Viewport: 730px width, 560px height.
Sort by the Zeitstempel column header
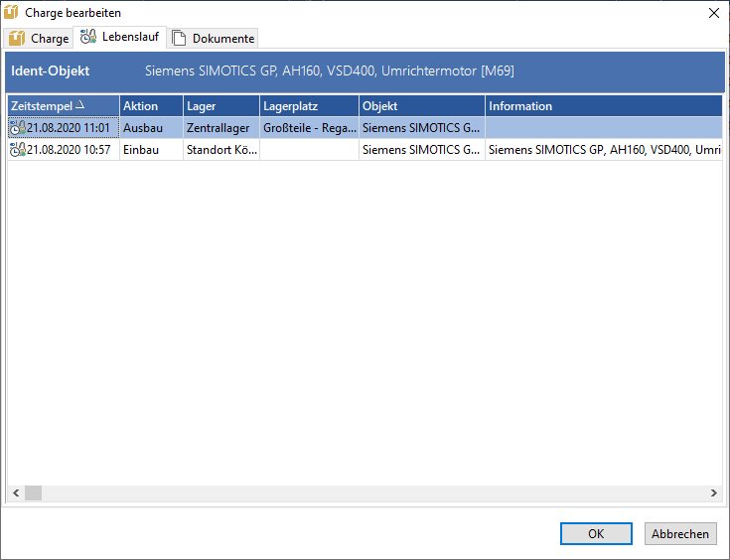pos(64,106)
